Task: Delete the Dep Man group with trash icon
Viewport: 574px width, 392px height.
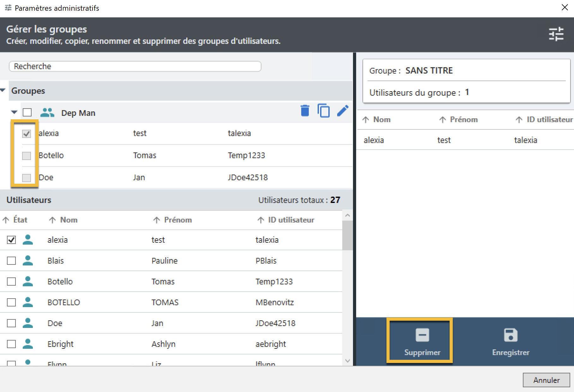Action: pyautogui.click(x=305, y=111)
